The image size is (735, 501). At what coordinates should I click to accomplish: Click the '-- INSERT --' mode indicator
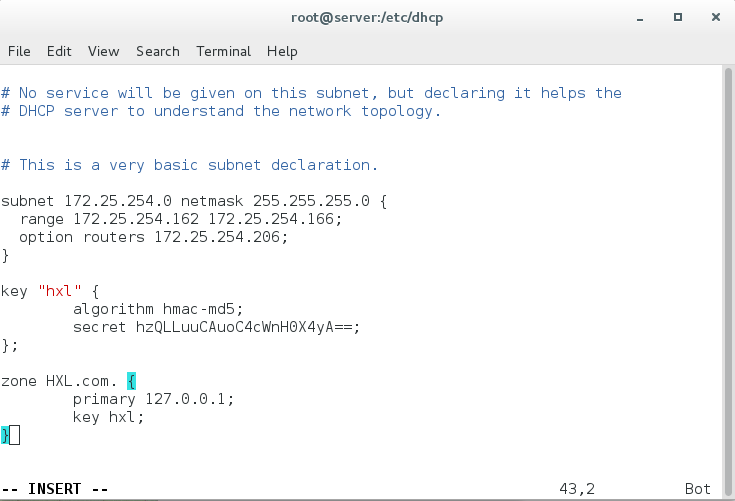coord(54,489)
